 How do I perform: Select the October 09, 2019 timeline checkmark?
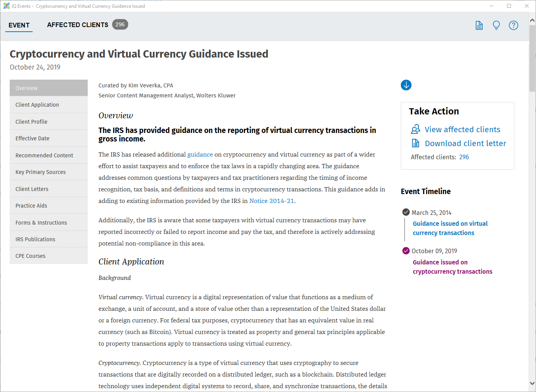coord(406,251)
